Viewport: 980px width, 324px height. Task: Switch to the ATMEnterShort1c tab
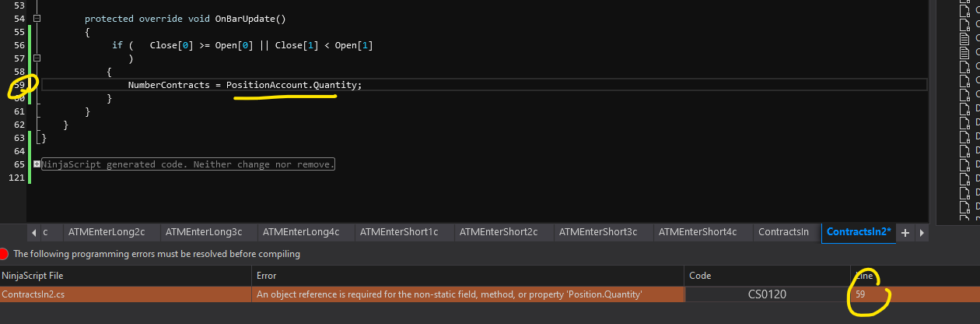coord(401,232)
